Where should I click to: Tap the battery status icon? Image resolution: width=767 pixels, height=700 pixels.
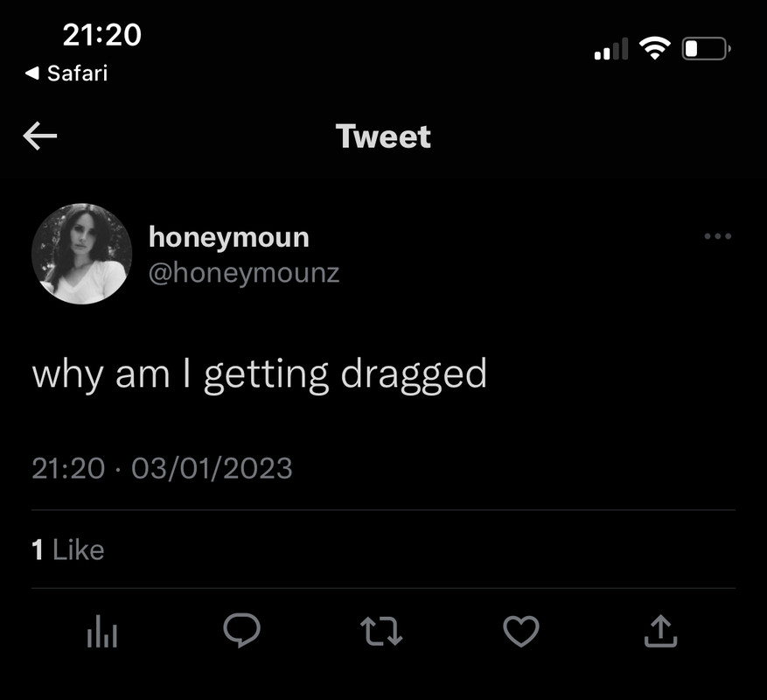(x=707, y=48)
